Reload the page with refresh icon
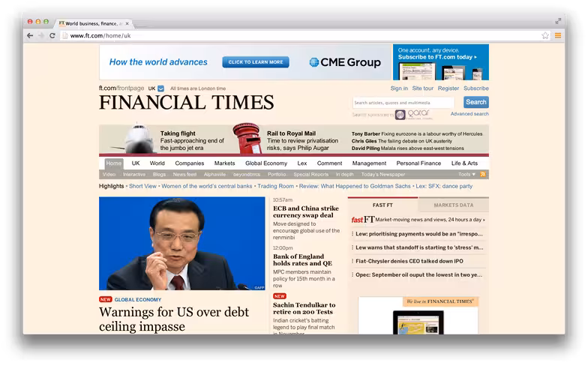 tap(52, 36)
